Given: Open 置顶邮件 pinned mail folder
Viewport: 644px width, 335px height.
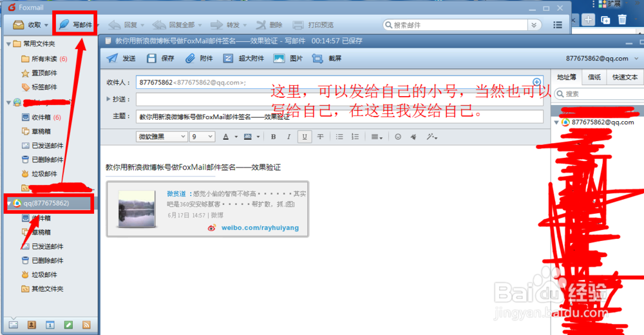Looking at the screenshot, I should 39,73.
